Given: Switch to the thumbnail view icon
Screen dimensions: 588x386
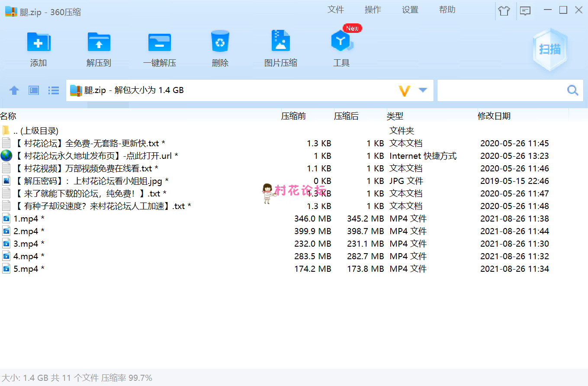Looking at the screenshot, I should (x=34, y=90).
